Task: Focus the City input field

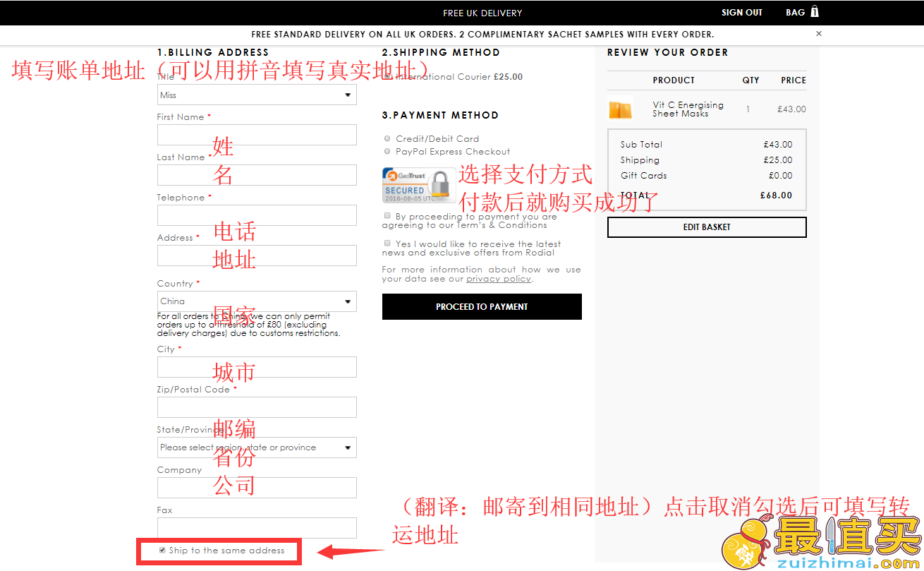Action: [x=257, y=367]
